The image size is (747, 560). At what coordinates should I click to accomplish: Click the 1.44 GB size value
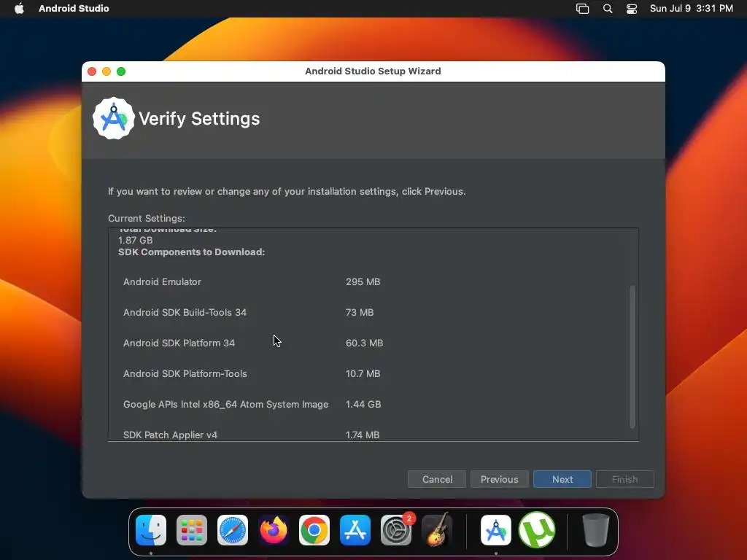pyautogui.click(x=363, y=404)
